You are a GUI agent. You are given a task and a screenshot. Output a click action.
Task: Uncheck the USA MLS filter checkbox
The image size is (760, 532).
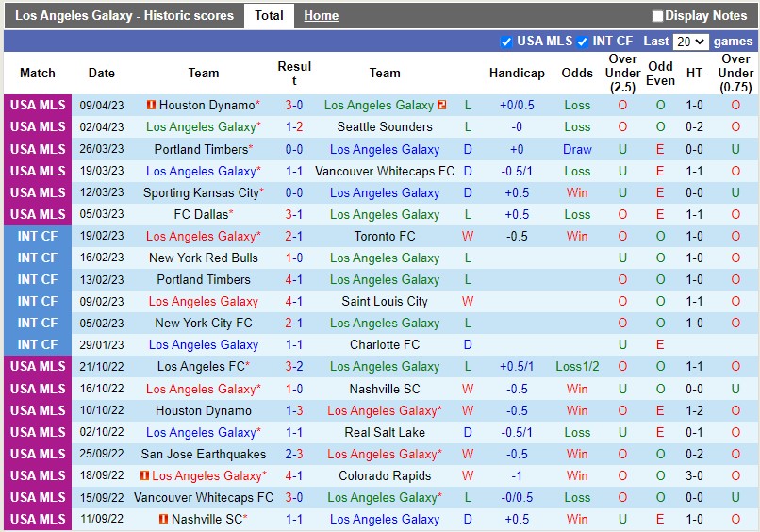[x=506, y=42]
